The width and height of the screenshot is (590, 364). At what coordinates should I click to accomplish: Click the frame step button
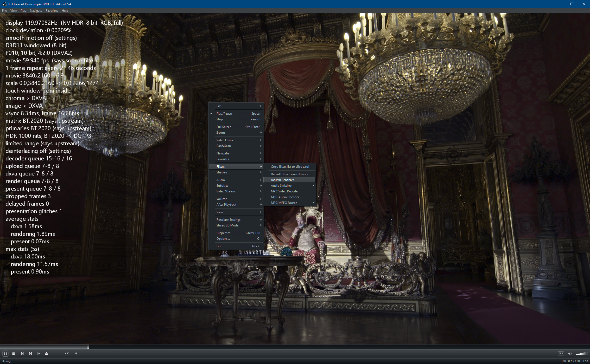pos(39,354)
